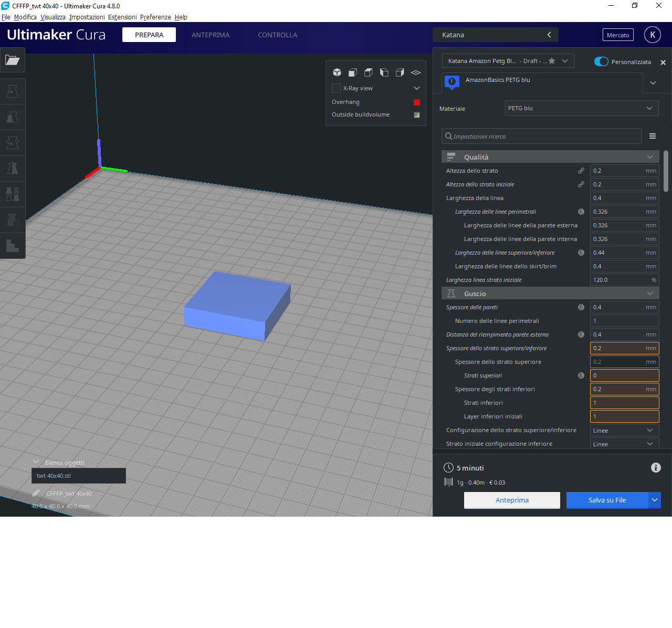The image size is (672, 628).
Task: Open the Modifica menu
Action: pos(25,17)
